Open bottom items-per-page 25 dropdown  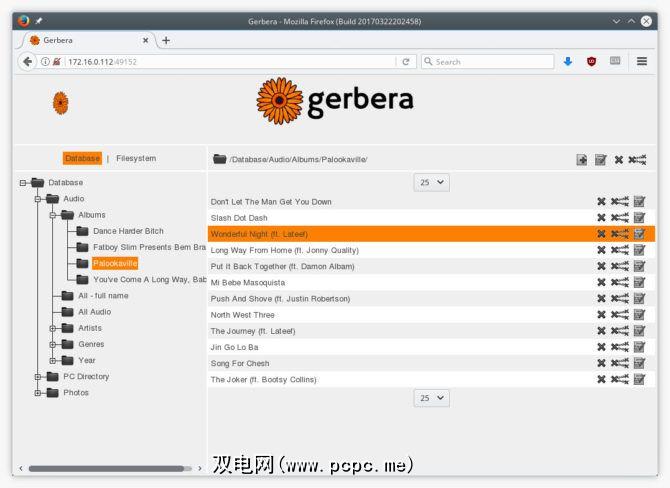coord(432,398)
